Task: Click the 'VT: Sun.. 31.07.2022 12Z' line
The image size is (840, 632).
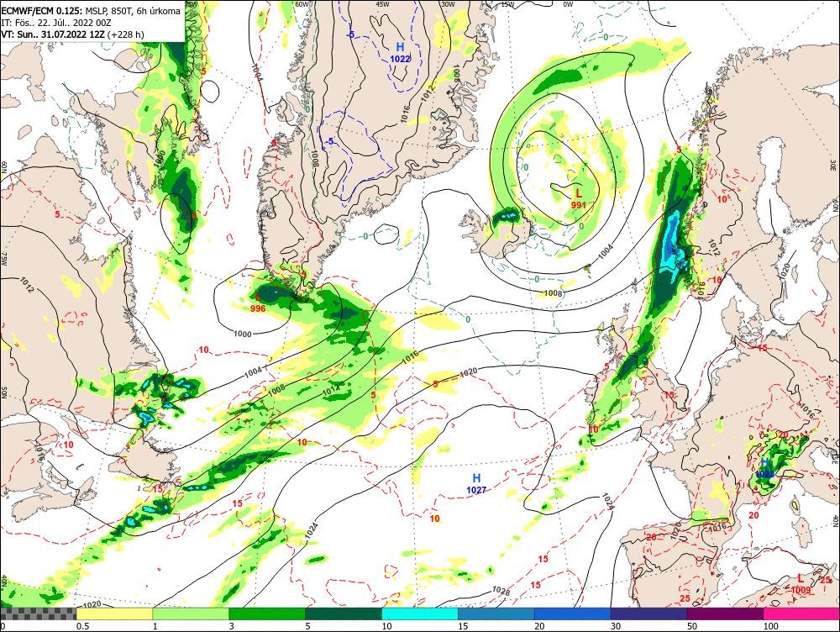Action: [53, 34]
